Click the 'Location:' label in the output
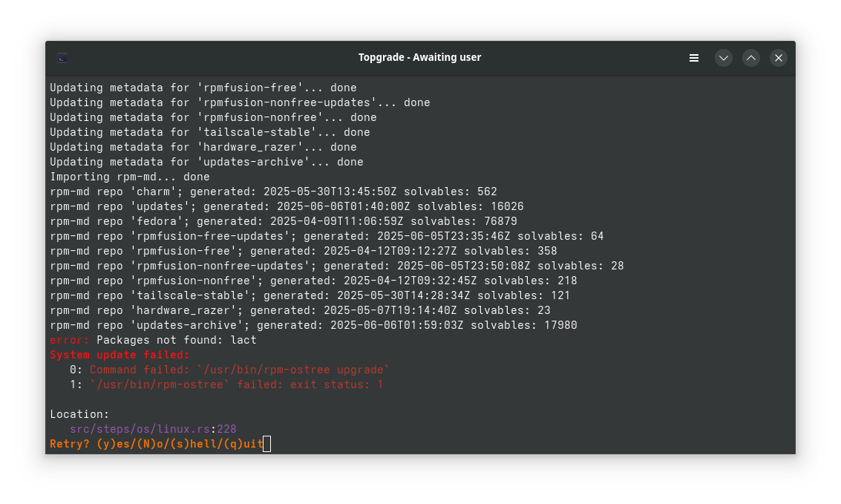Screen dimensions: 841x504 [x=79, y=414]
